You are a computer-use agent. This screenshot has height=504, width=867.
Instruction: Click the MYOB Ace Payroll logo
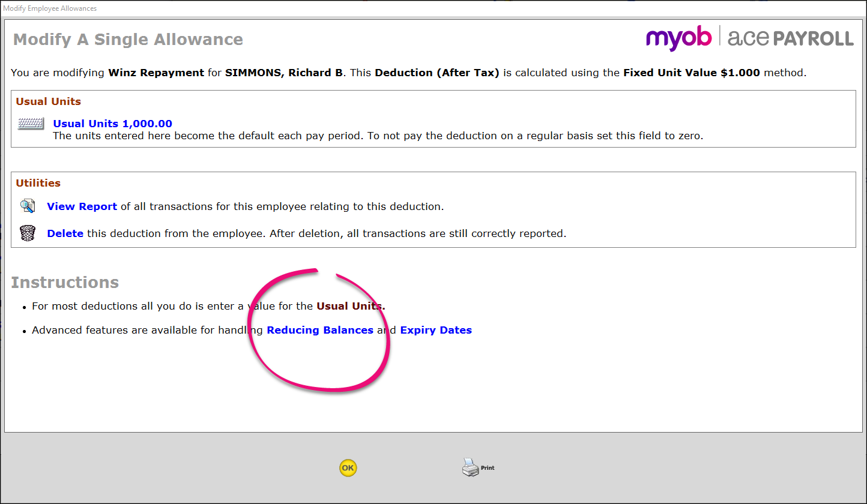pyautogui.click(x=750, y=38)
